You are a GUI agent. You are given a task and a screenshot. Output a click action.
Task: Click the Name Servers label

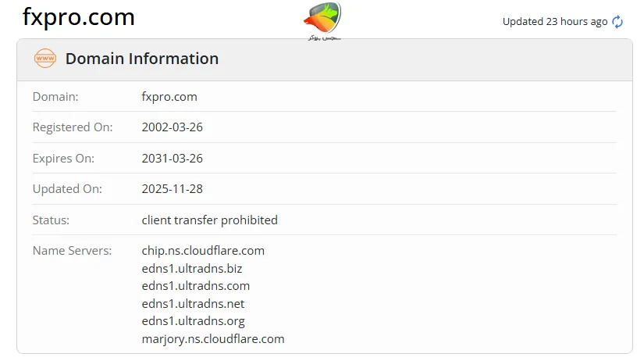coord(72,251)
